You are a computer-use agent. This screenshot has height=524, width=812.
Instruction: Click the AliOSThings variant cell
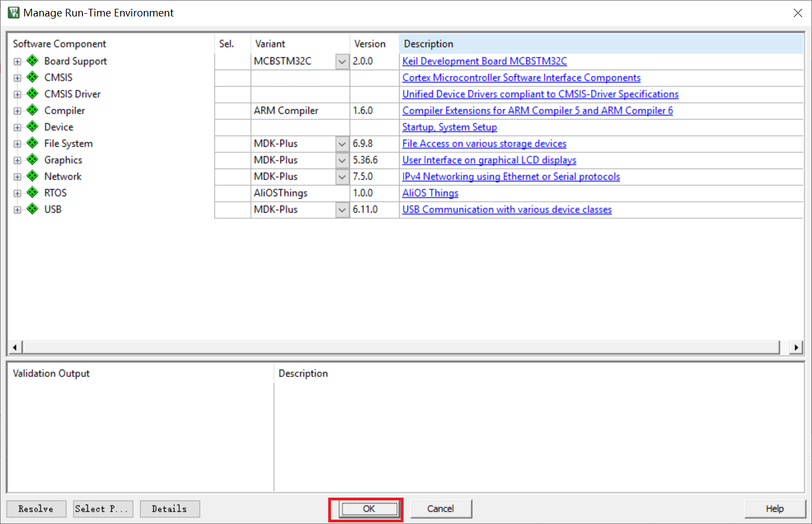point(300,193)
